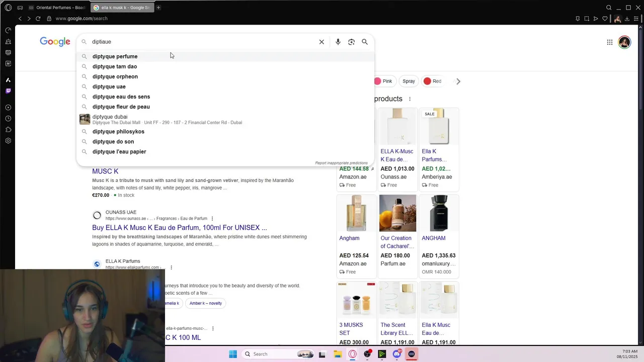This screenshot has height=362, width=644.
Task: Open GX Cleaner in the sidebar
Action: [x=8, y=41]
